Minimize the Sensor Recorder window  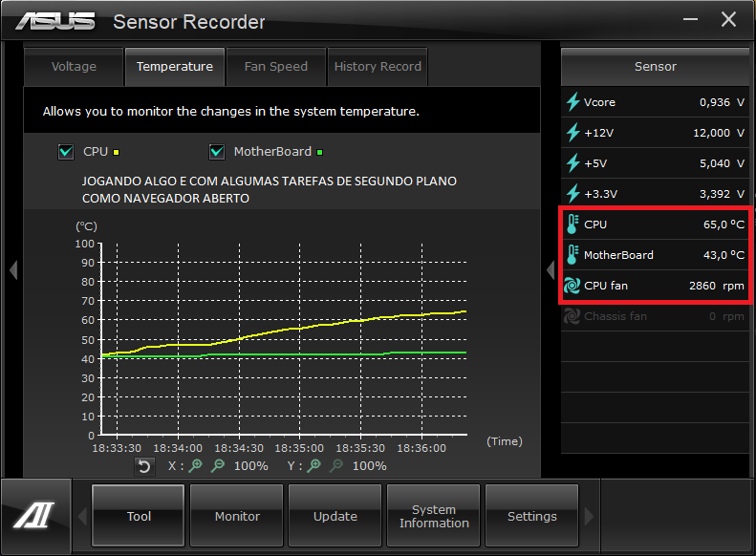[690, 19]
